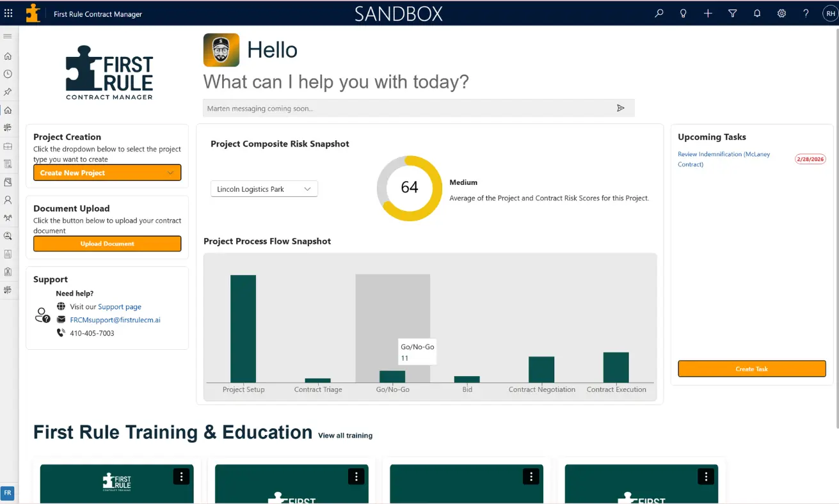Click the Go/No-Go bar in chart
This screenshot has height=504, width=839.
392,377
